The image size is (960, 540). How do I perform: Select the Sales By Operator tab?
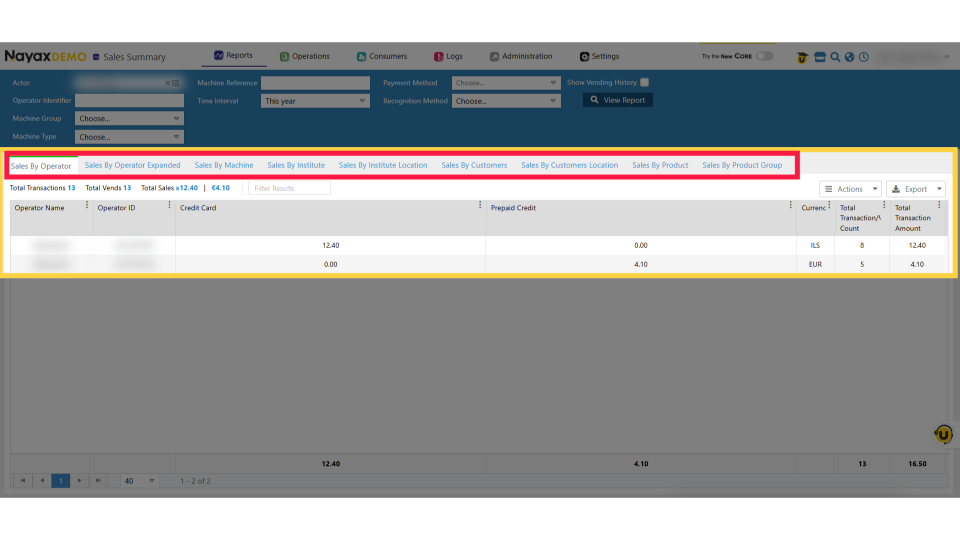[41, 166]
